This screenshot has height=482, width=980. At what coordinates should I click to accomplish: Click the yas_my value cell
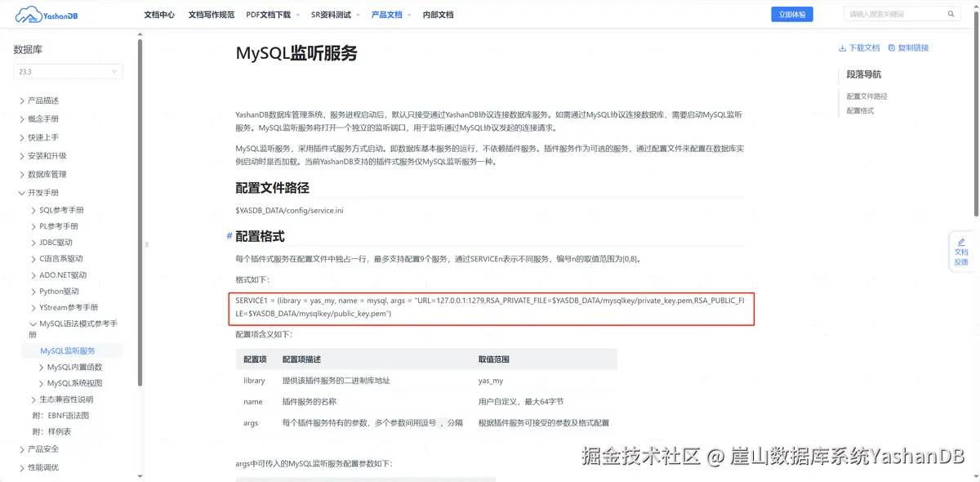491,381
